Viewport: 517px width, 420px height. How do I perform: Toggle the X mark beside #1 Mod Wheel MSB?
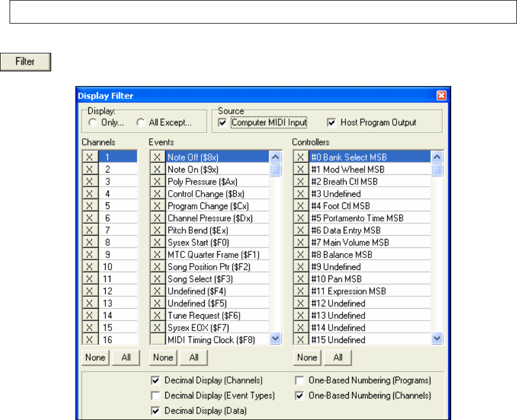301,169
